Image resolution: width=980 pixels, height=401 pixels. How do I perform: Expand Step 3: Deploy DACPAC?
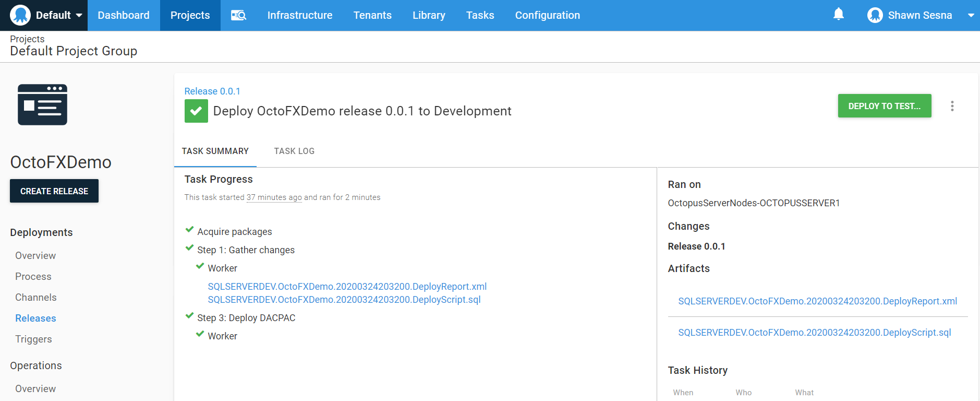pos(246,318)
